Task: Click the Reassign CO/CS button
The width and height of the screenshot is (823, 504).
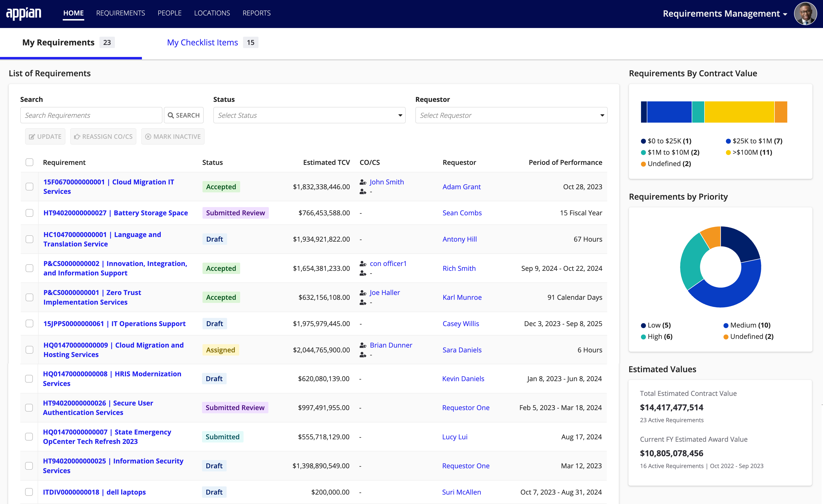Action: point(103,136)
